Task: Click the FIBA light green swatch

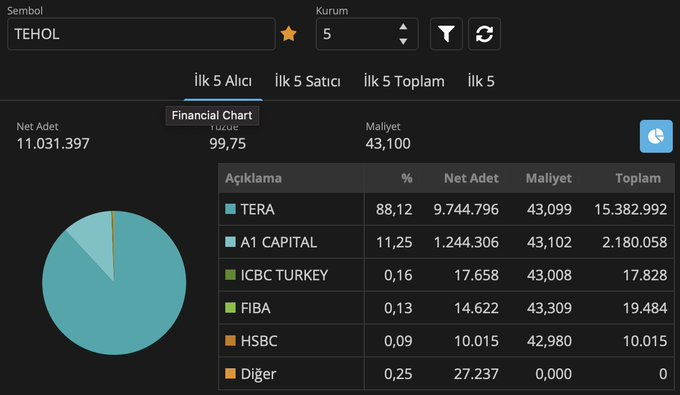Action: (230, 308)
